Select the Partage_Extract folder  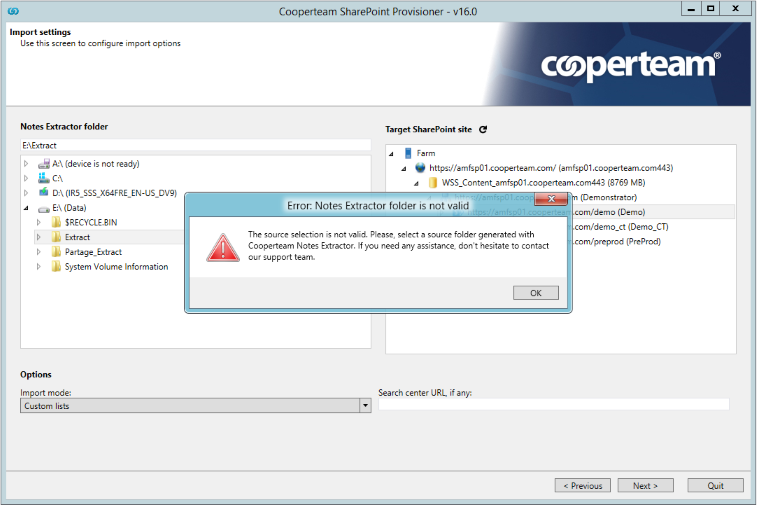93,252
